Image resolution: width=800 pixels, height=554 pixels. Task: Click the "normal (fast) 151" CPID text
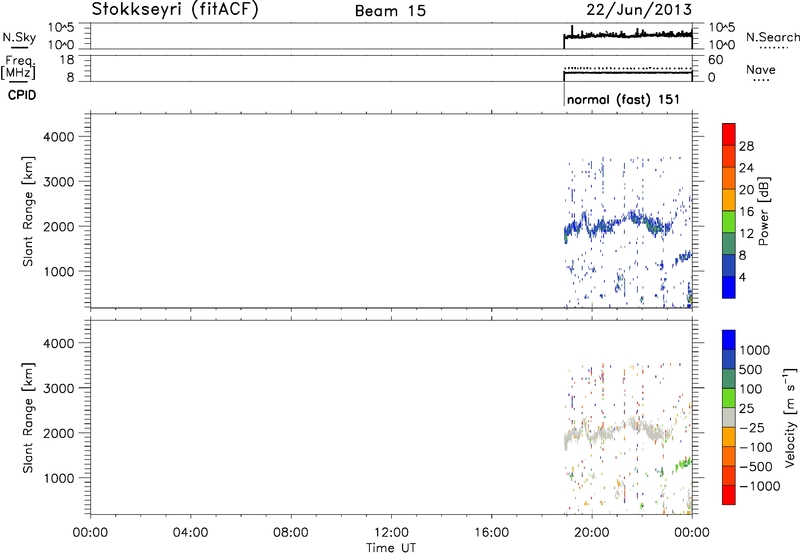[623, 99]
